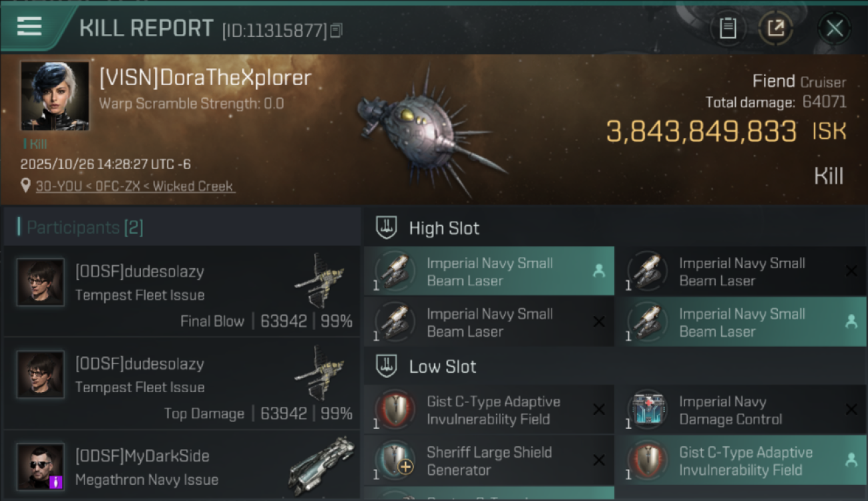Click the Participants section header
Image resolution: width=868 pixels, height=501 pixels.
point(84,228)
